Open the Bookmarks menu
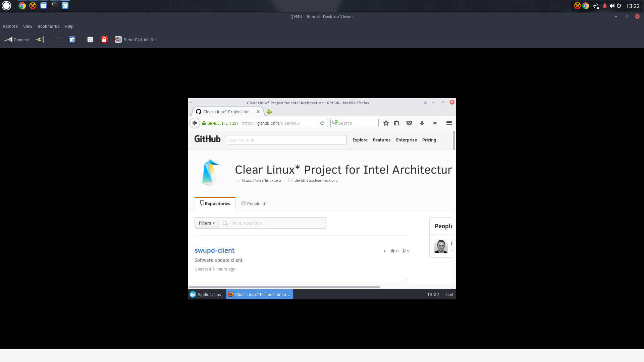 pyautogui.click(x=48, y=26)
